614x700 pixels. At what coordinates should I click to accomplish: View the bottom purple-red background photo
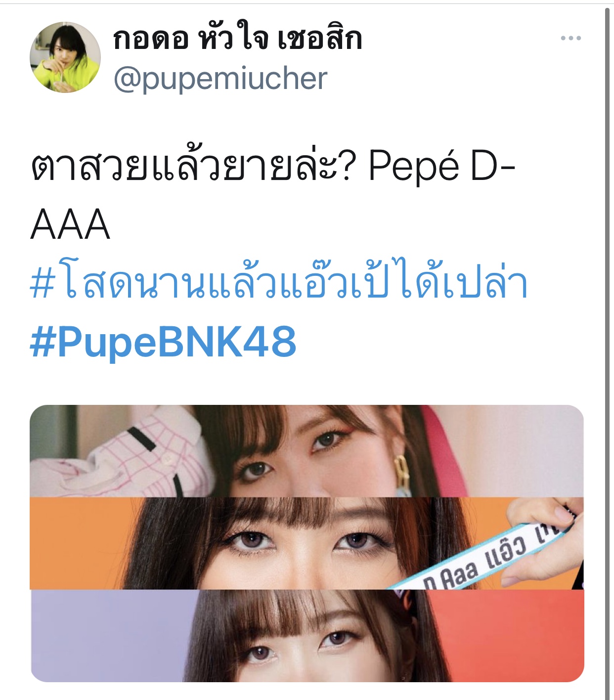point(307,636)
